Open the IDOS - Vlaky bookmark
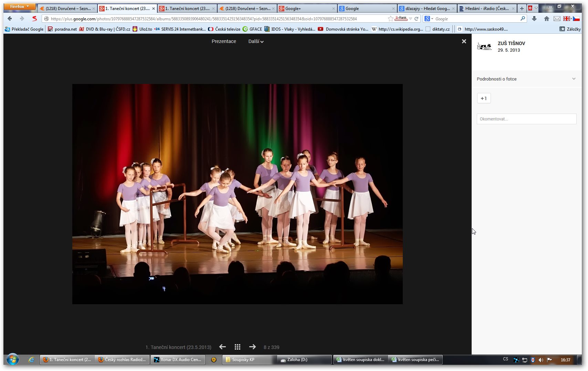Screen dimensions: 588x371 tap(290, 29)
